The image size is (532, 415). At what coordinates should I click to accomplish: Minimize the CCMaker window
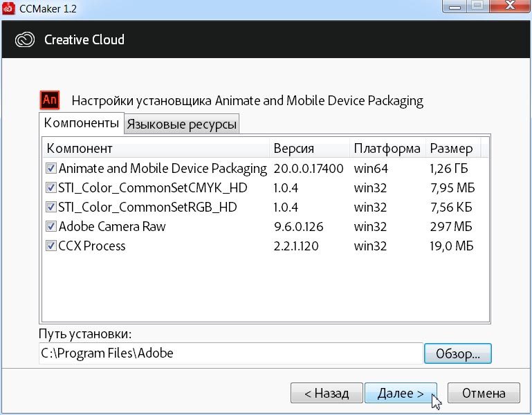pos(455,6)
